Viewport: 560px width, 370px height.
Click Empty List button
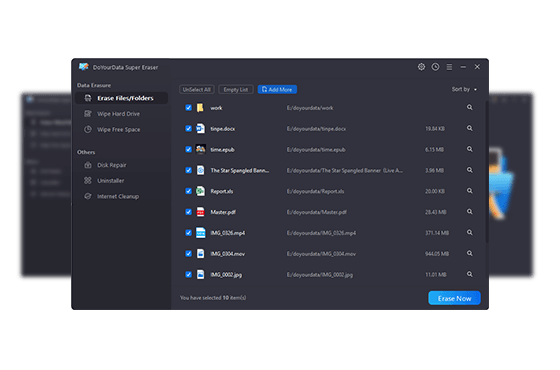click(x=236, y=90)
